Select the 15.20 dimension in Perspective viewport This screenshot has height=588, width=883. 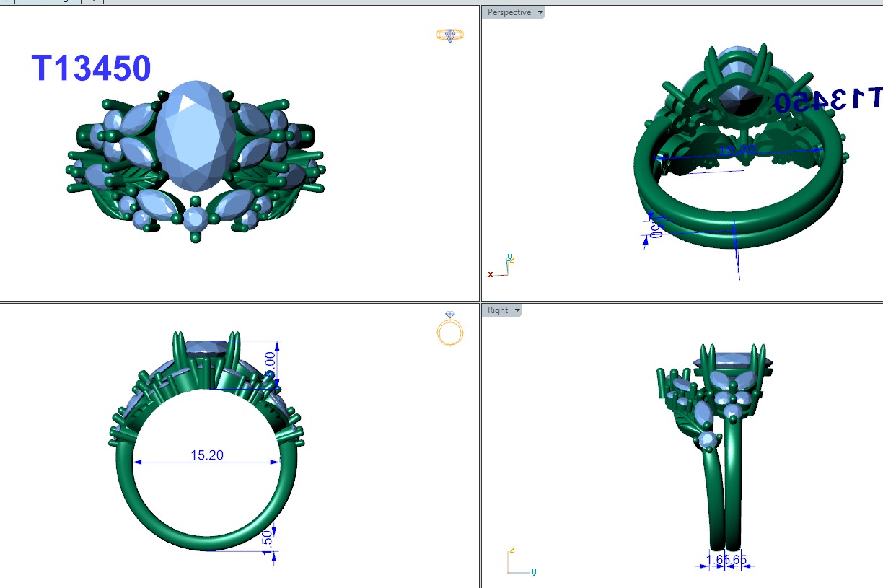(736, 150)
